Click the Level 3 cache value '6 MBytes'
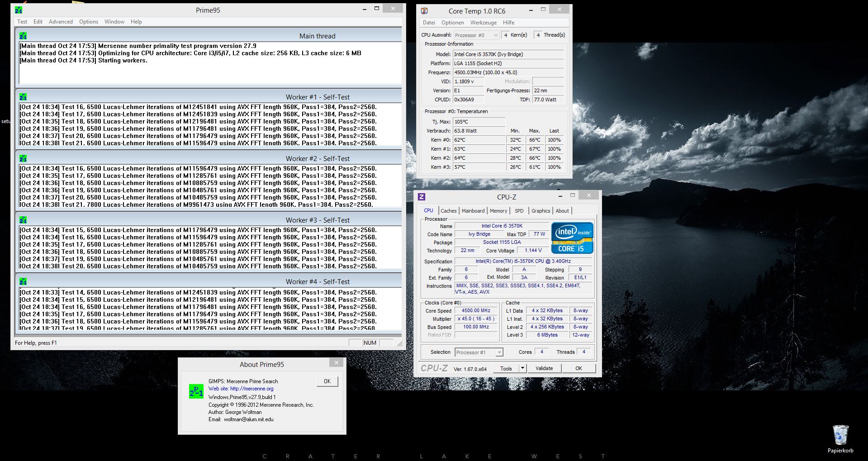The height and width of the screenshot is (461, 868). (x=547, y=335)
